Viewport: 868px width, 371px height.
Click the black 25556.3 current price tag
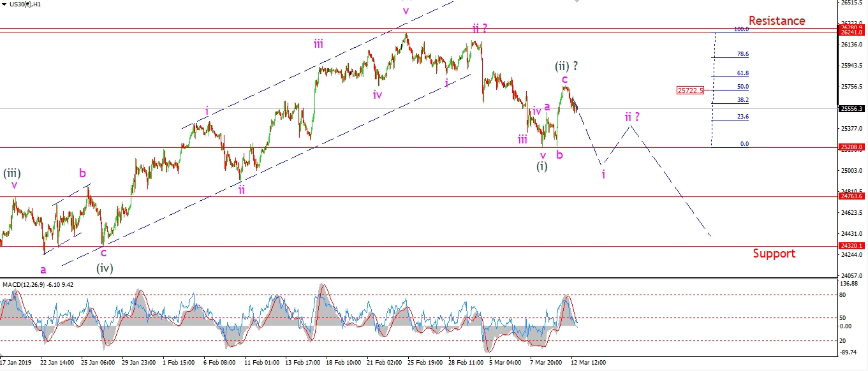click(852, 109)
